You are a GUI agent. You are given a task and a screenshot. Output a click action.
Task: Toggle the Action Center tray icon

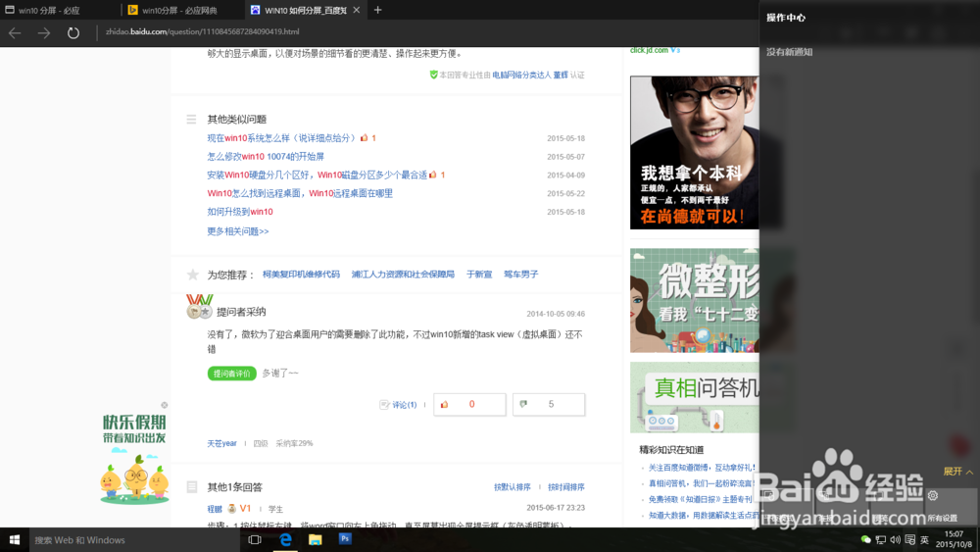click(910, 539)
